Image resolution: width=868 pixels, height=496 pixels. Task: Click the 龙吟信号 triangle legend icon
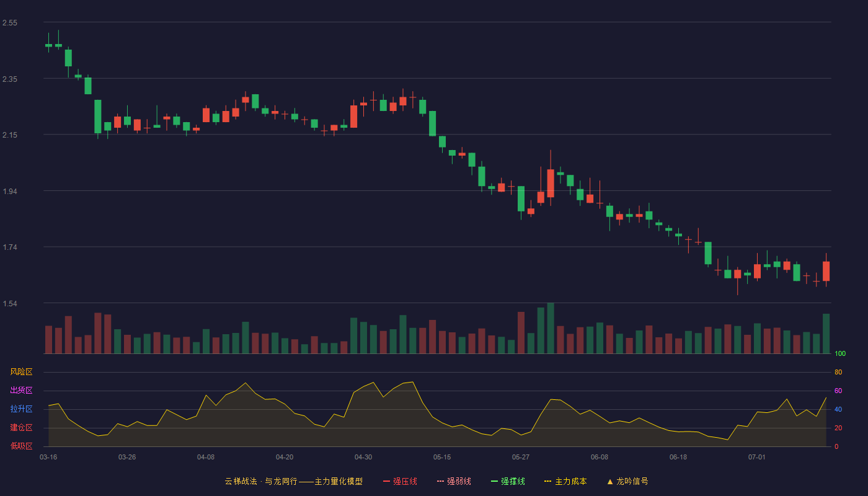(x=610, y=481)
